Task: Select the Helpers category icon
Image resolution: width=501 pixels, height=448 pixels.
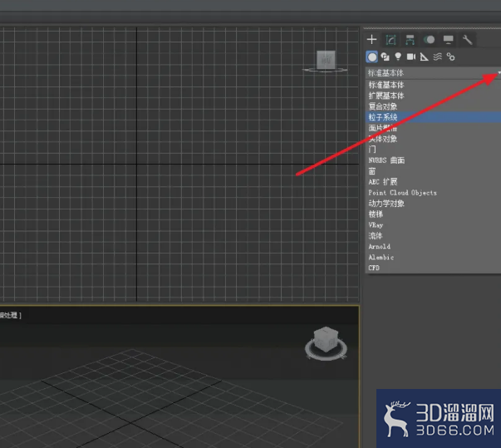Action: [424, 57]
